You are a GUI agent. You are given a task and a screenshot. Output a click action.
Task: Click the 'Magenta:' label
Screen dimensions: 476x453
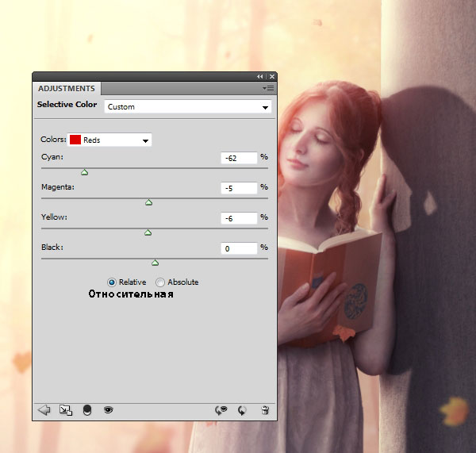tap(58, 187)
